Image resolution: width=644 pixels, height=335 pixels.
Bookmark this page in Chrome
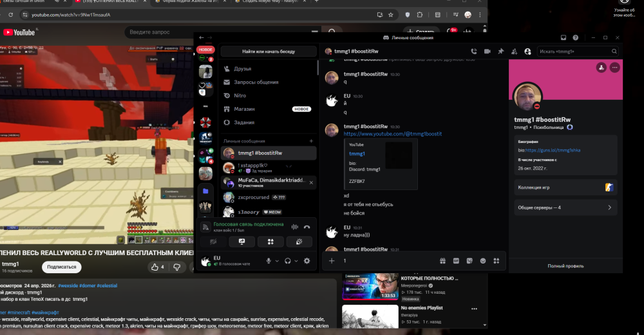[391, 15]
